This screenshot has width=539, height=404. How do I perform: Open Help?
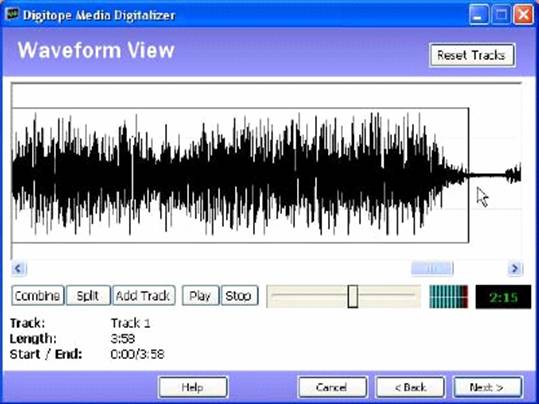(x=193, y=387)
